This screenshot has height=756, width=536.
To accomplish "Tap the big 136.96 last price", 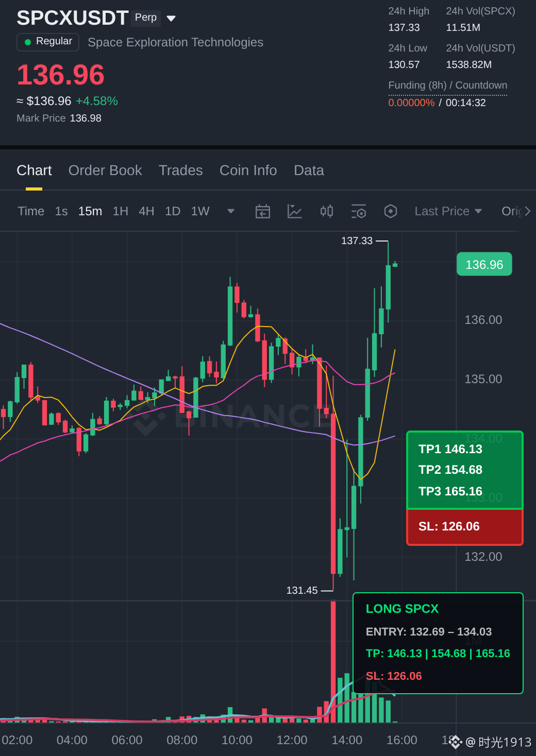I will pos(61,75).
